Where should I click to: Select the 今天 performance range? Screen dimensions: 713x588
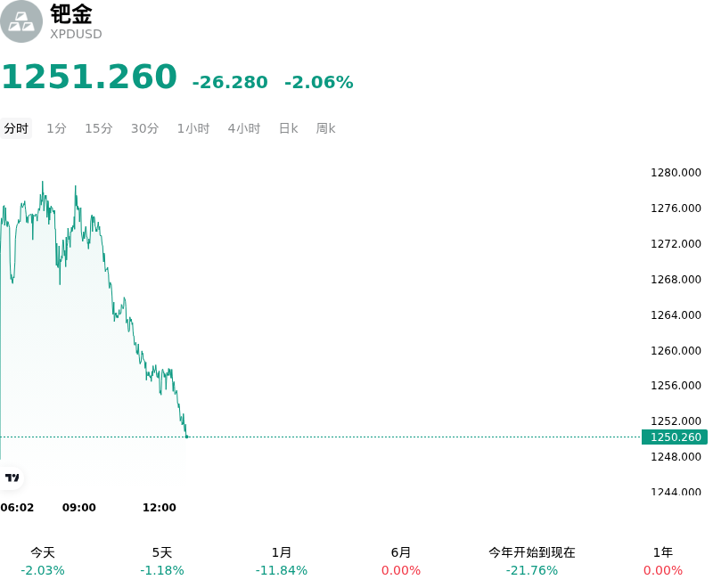click(43, 561)
